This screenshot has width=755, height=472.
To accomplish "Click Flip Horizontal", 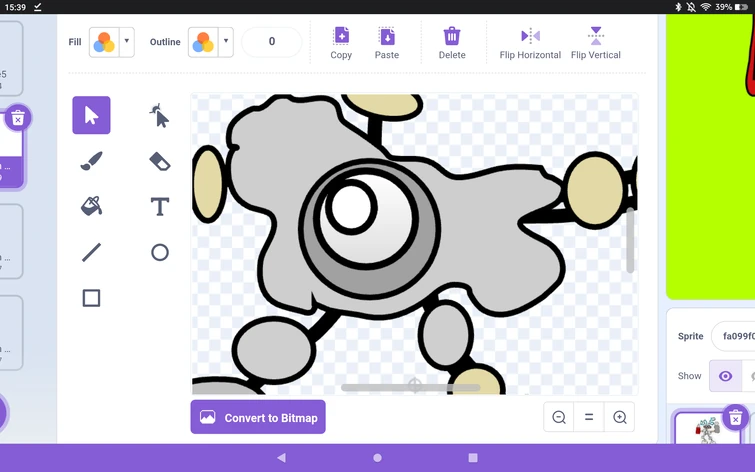I will [530, 43].
